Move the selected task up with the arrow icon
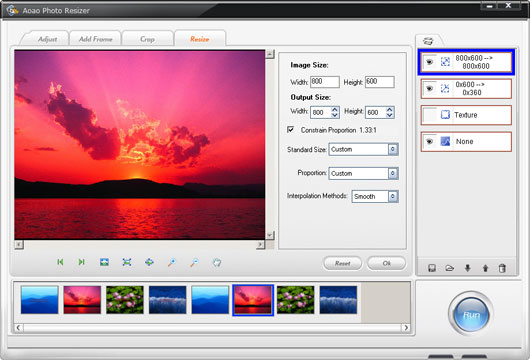 pyautogui.click(x=485, y=268)
